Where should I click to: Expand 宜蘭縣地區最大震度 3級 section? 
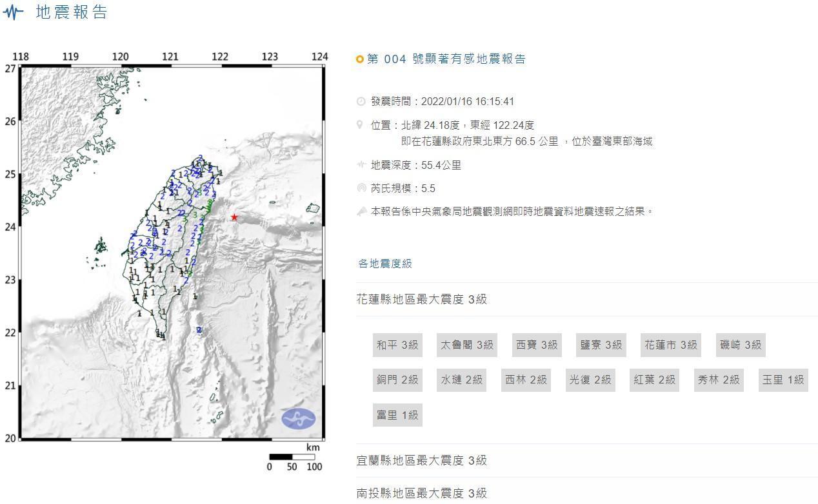(x=586, y=461)
